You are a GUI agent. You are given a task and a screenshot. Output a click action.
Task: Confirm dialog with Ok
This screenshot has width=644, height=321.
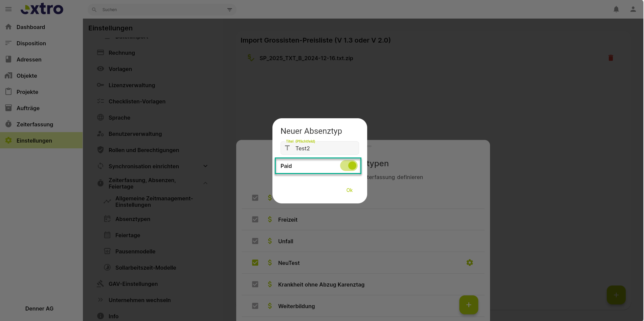tap(350, 190)
